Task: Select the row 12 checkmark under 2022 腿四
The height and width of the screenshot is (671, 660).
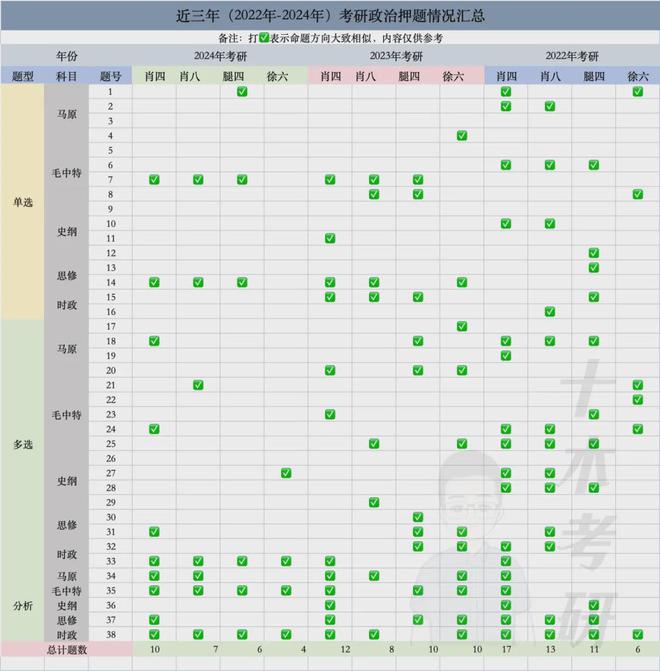Action: coord(593,253)
